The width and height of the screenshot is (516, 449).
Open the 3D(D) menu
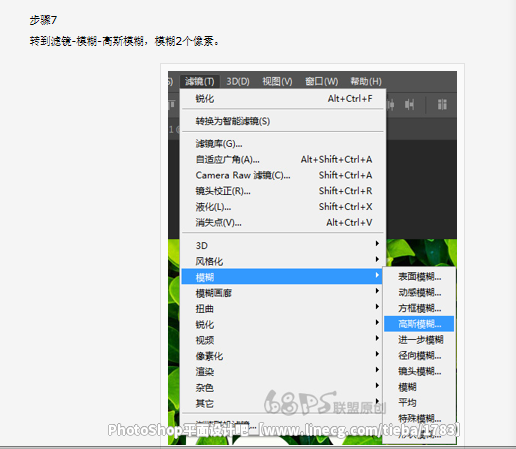[238, 81]
